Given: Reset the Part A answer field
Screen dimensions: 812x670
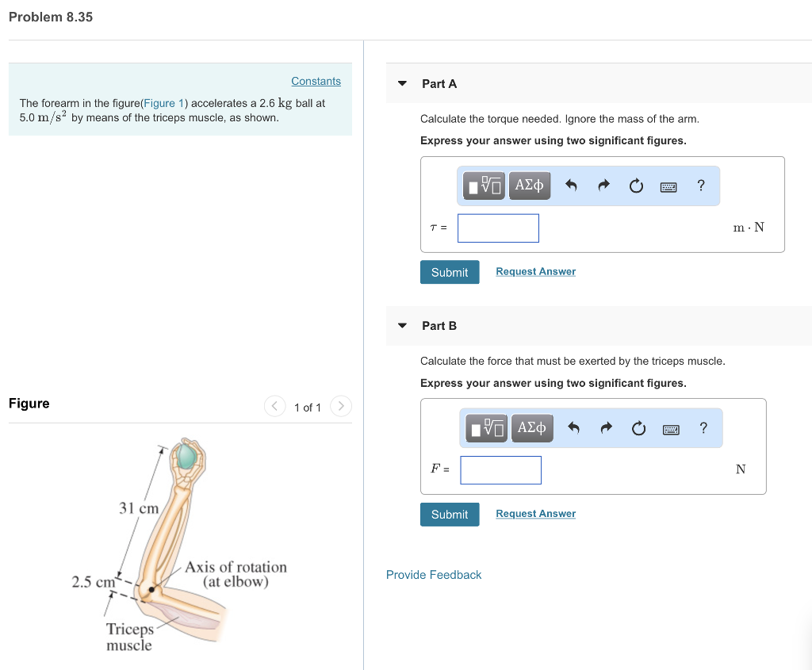Looking at the screenshot, I should [x=636, y=185].
